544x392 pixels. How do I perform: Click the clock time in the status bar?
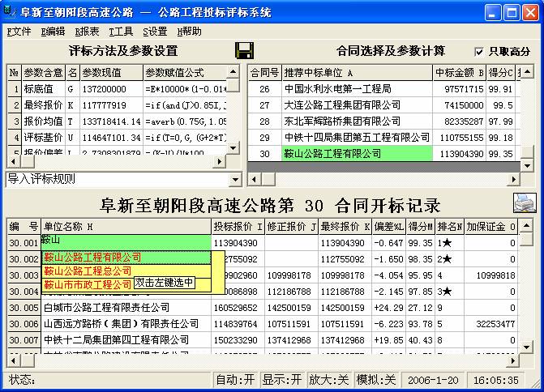(x=496, y=380)
